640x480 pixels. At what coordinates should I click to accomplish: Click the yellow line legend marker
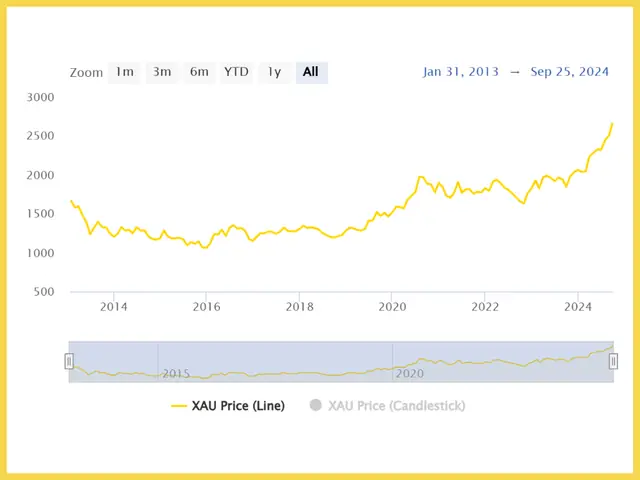pyautogui.click(x=179, y=406)
